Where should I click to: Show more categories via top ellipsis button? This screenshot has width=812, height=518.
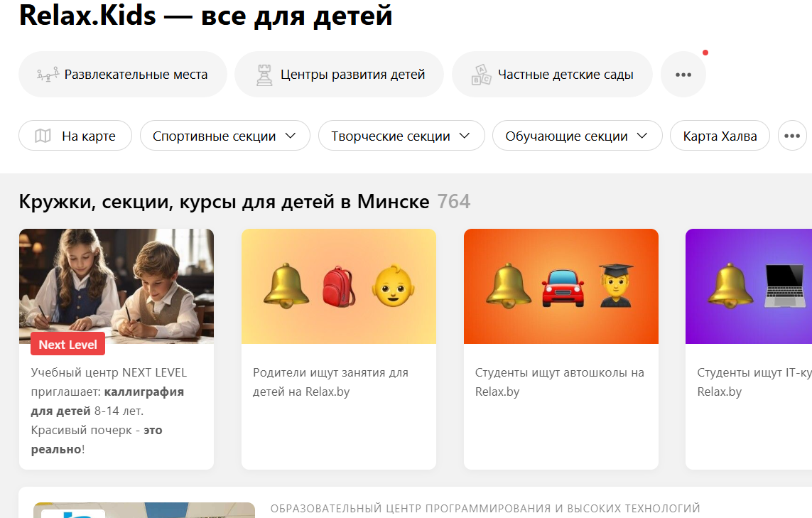pyautogui.click(x=683, y=75)
